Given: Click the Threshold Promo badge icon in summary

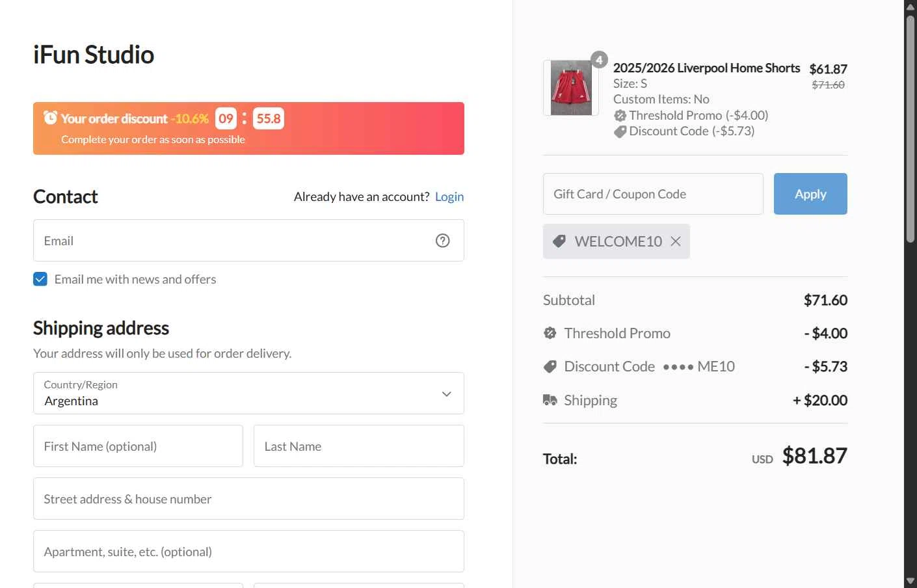Looking at the screenshot, I should tap(550, 333).
